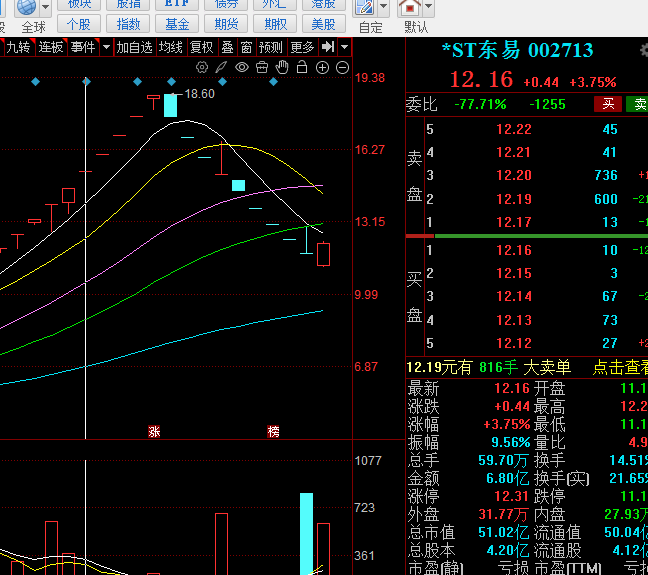The height and width of the screenshot is (575, 648).
Task: Click the 点击查看 link
Action: click(620, 367)
